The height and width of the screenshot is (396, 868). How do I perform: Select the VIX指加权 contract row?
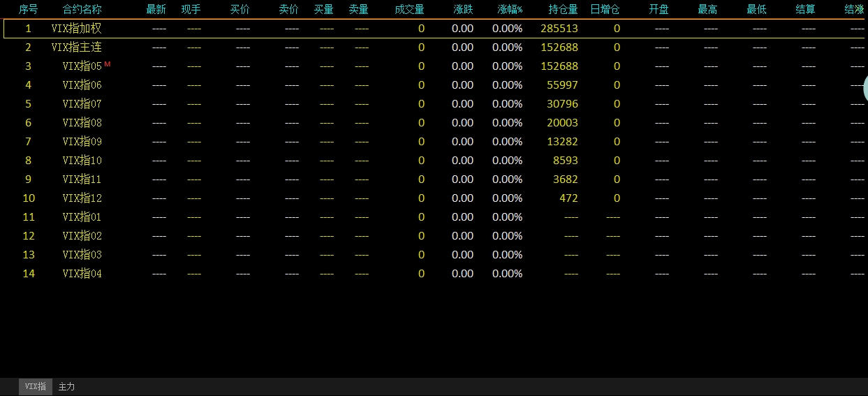(x=76, y=29)
